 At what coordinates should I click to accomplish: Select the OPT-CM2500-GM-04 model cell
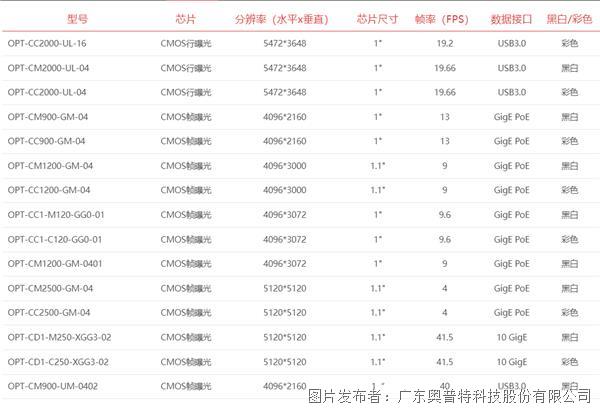click(50, 288)
